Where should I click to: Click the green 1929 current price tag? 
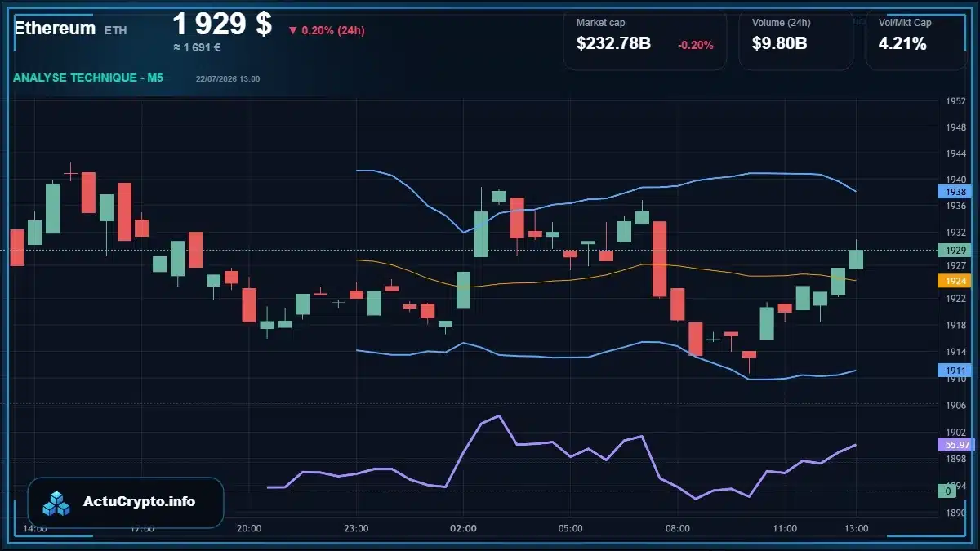pyautogui.click(x=954, y=251)
